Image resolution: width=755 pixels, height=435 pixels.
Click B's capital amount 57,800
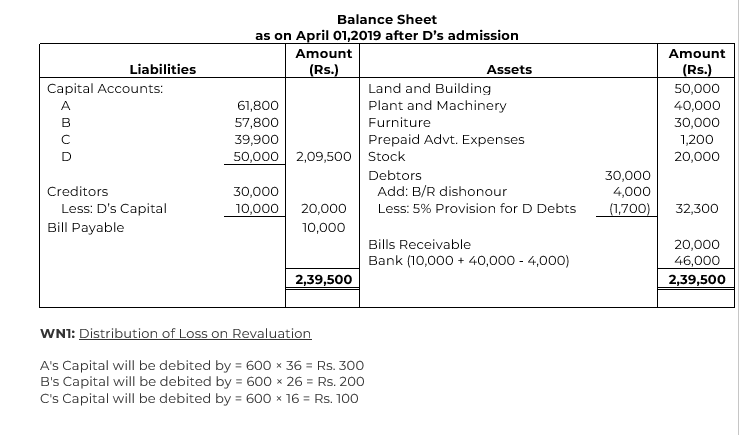pyautogui.click(x=257, y=122)
